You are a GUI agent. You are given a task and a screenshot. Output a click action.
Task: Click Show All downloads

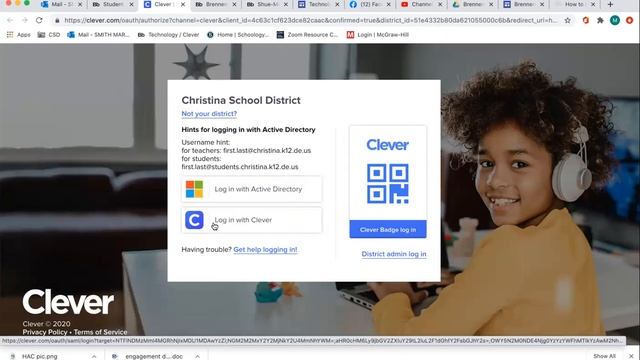[604, 356]
